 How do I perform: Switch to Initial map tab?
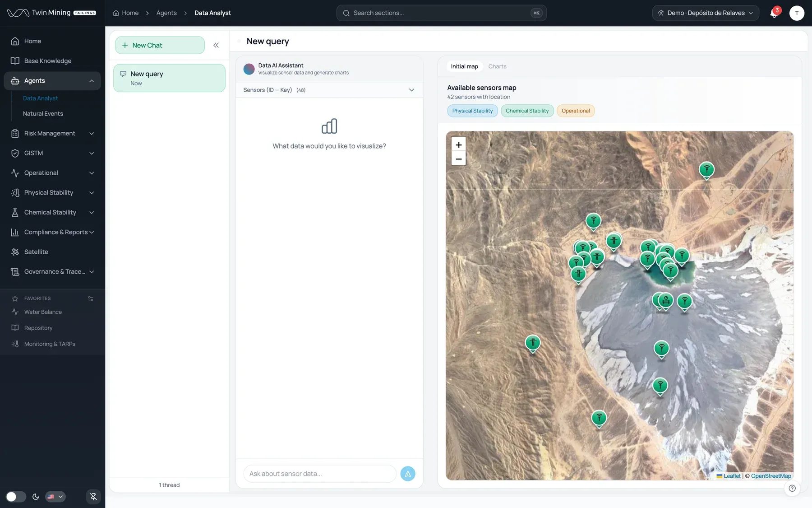(x=464, y=66)
